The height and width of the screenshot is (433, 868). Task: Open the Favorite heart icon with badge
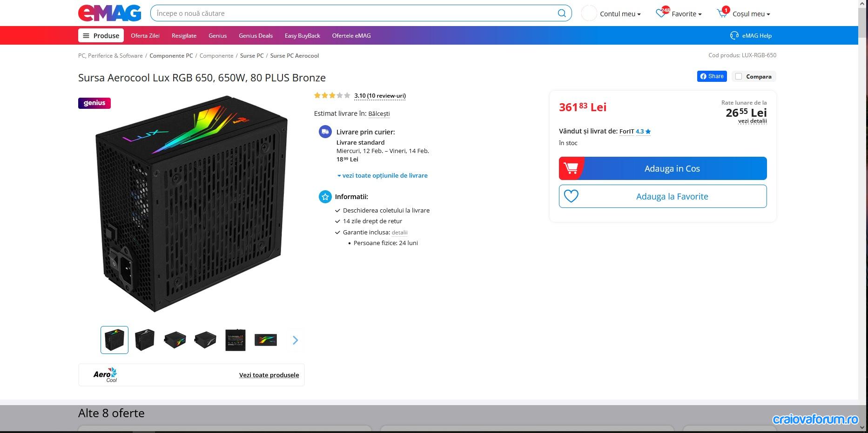pos(661,13)
